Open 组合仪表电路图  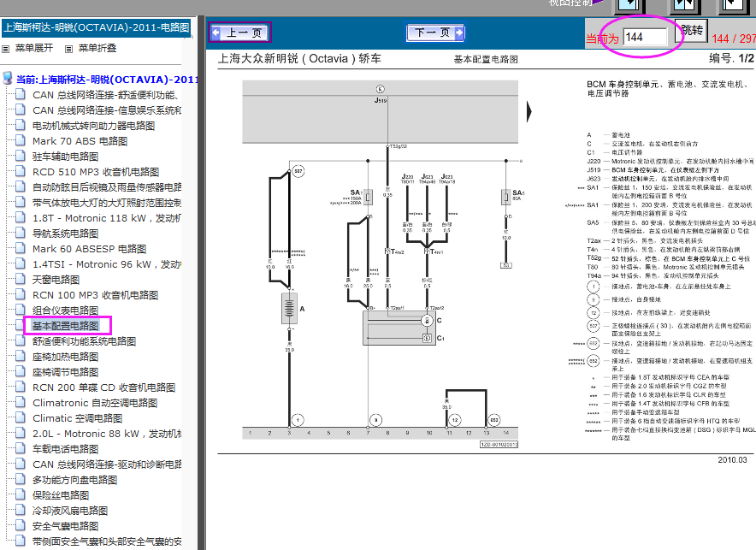[x=65, y=310]
